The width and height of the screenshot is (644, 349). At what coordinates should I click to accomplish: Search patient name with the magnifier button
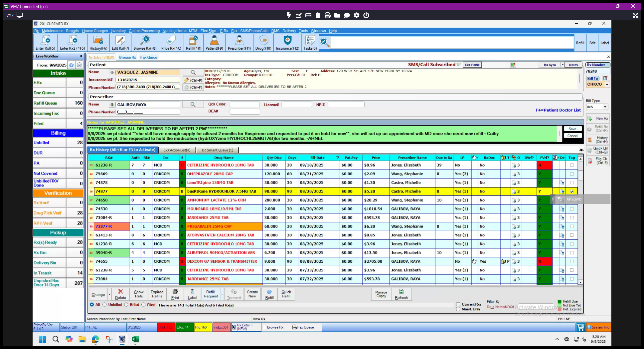click(x=193, y=72)
